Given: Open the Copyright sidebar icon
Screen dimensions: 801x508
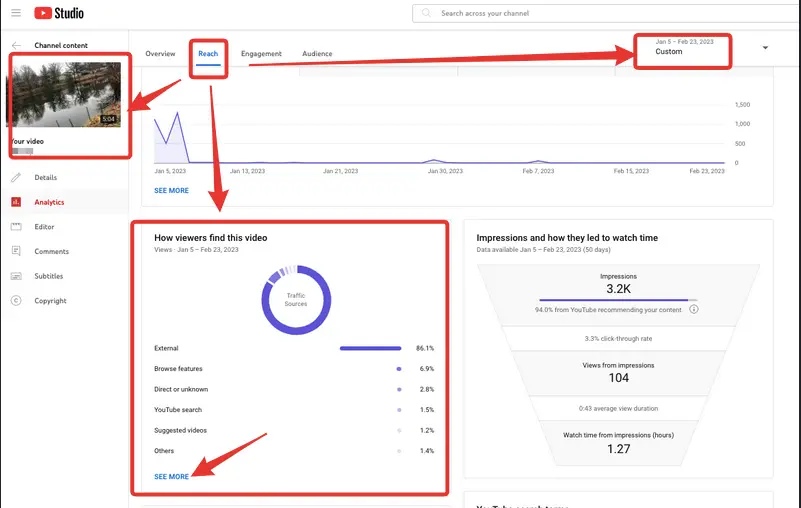Looking at the screenshot, I should point(16,301).
